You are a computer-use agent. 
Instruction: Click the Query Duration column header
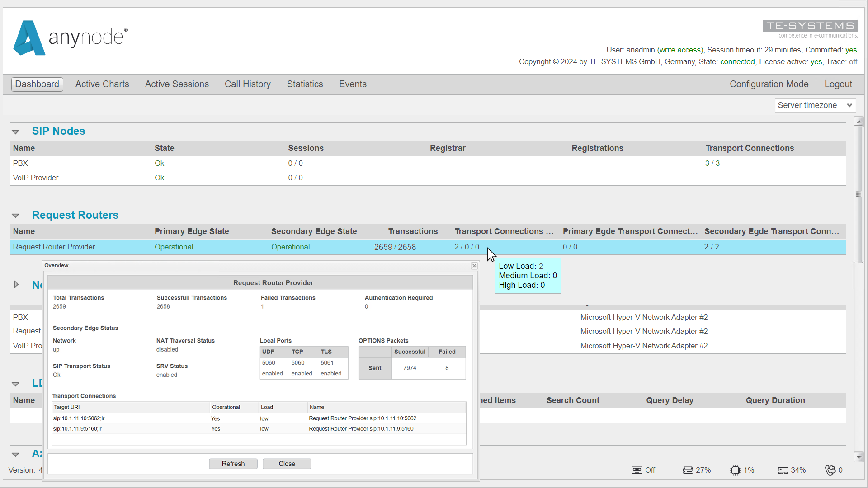(x=775, y=400)
